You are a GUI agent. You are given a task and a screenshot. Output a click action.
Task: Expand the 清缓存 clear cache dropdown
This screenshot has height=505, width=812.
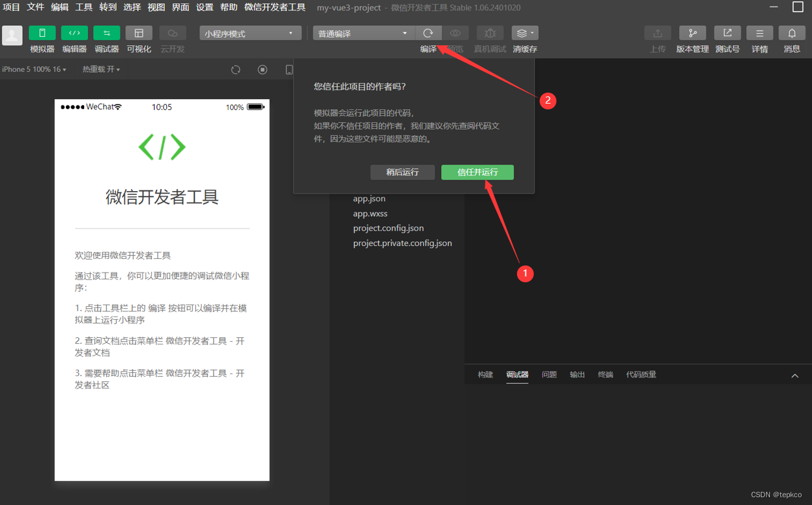(x=525, y=33)
